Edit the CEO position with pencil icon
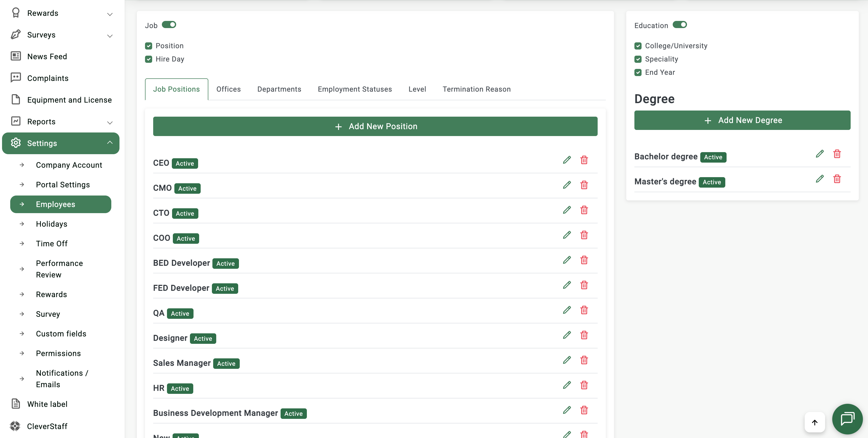 [x=567, y=160]
